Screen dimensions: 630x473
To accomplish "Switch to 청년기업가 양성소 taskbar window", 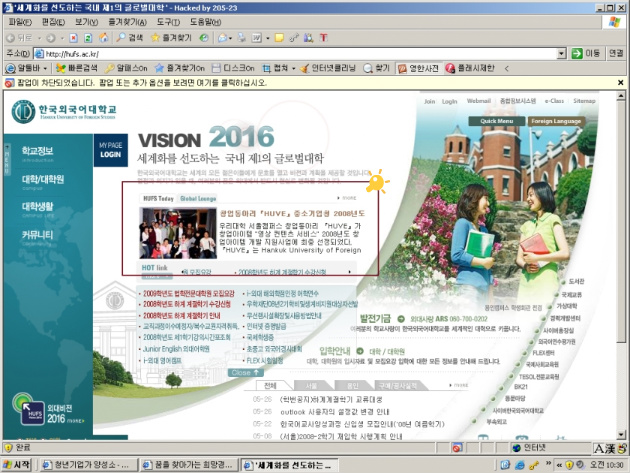I will point(87,465).
